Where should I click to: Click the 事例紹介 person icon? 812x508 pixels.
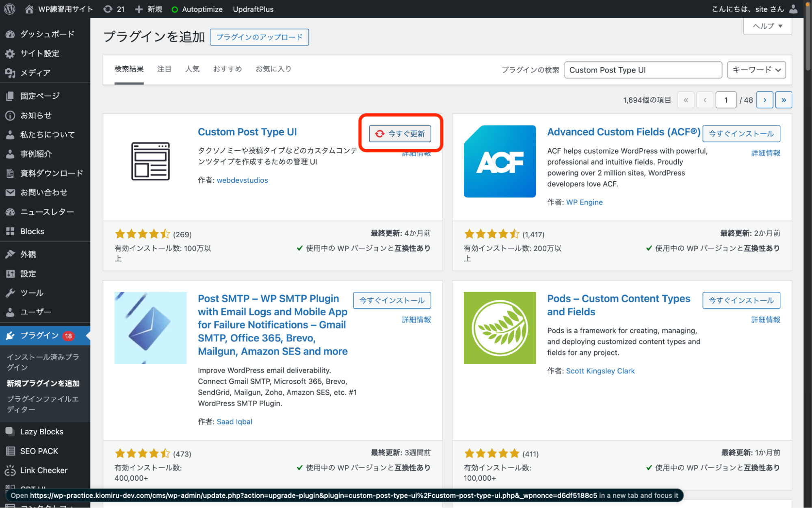coord(10,154)
